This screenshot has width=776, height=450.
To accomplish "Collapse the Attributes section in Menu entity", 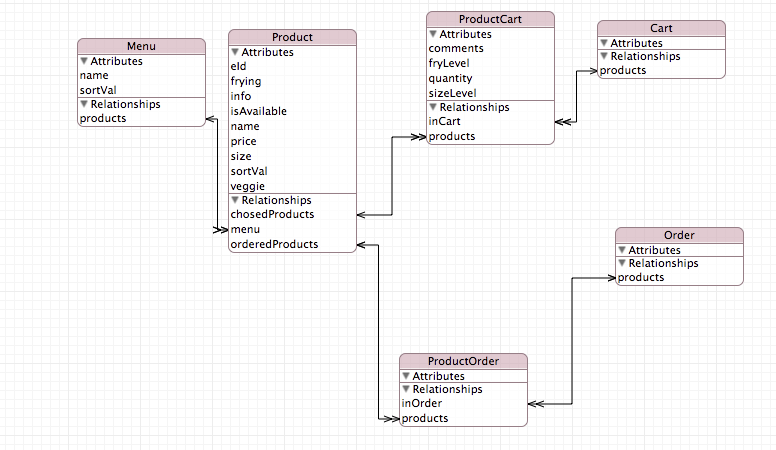I will (84, 61).
